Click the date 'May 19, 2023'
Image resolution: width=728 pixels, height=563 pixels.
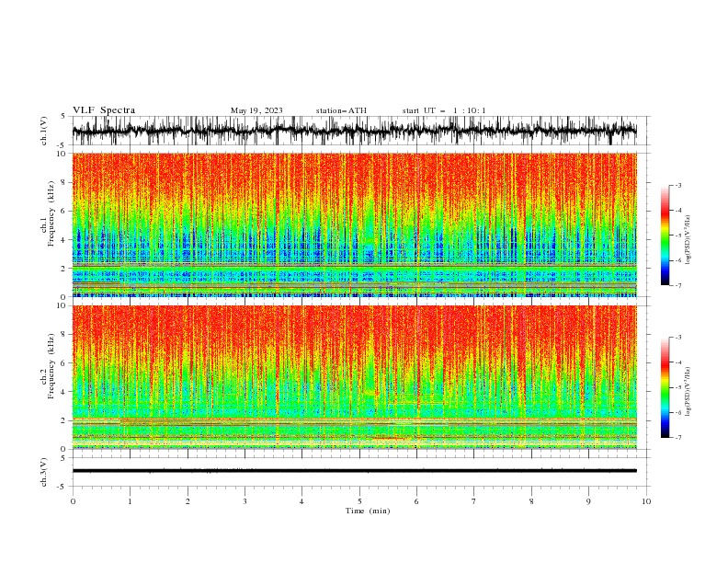click(256, 110)
